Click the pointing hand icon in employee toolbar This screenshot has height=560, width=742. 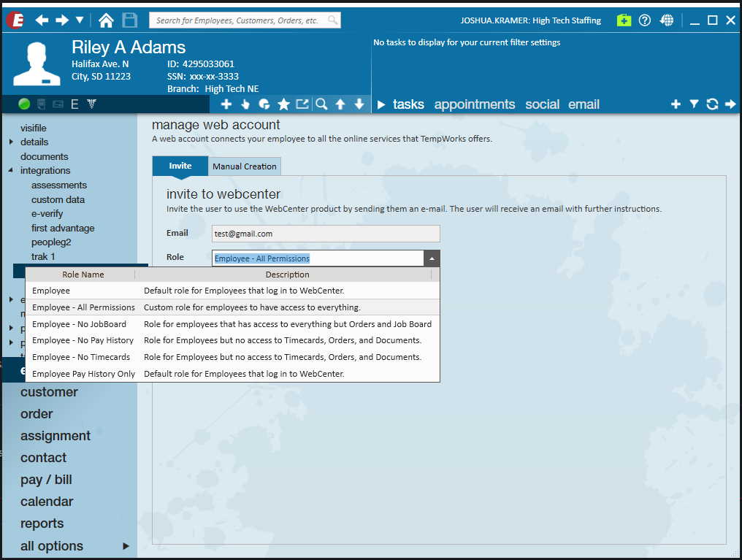click(245, 104)
